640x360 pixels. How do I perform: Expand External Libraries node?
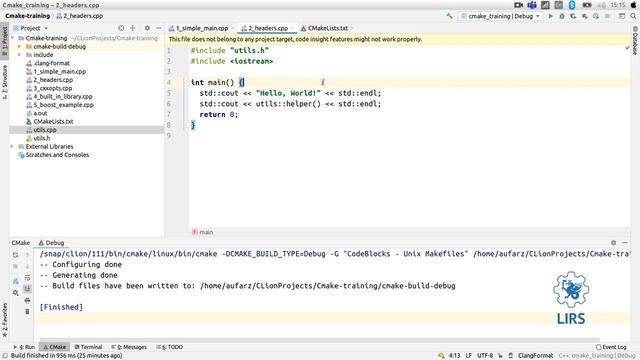[x=12, y=147]
